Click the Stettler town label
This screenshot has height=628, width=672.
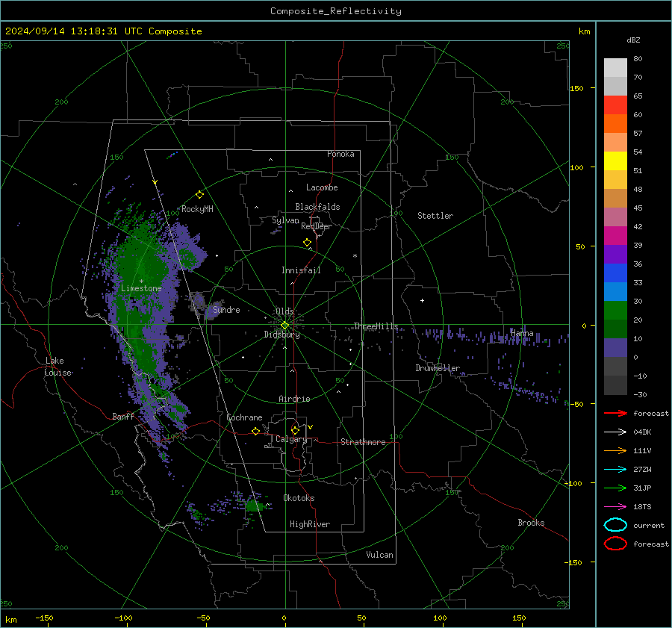pos(435,216)
